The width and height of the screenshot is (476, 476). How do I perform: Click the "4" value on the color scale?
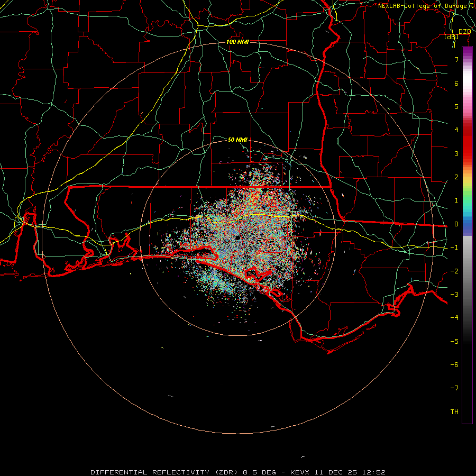tap(456, 130)
